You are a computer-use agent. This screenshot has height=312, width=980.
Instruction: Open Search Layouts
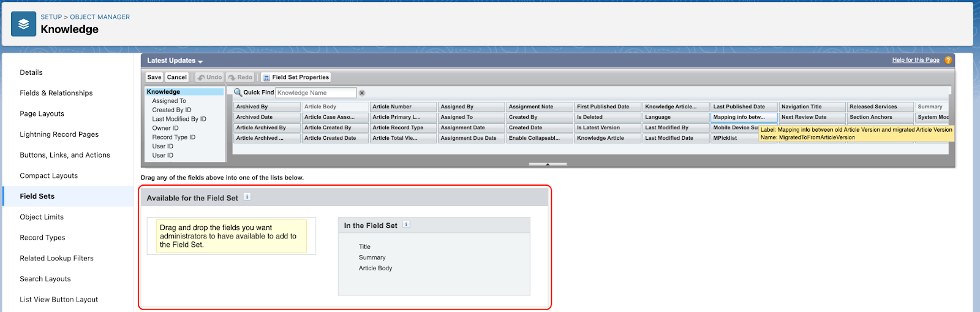pyautogui.click(x=45, y=279)
